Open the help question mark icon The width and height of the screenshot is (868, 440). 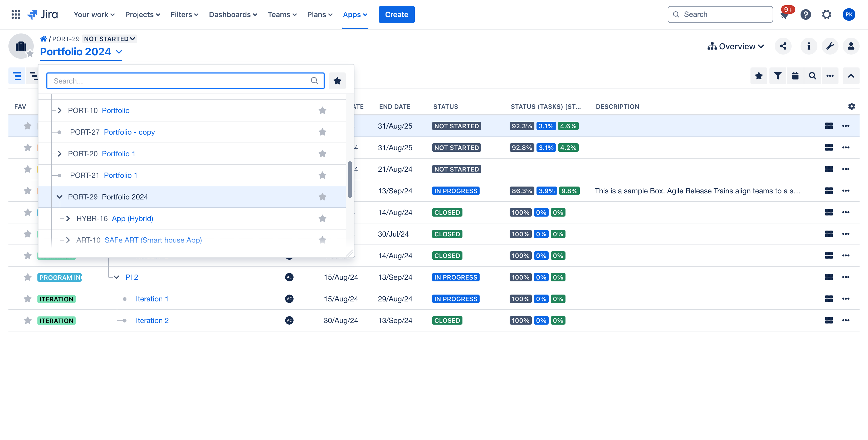tap(806, 14)
